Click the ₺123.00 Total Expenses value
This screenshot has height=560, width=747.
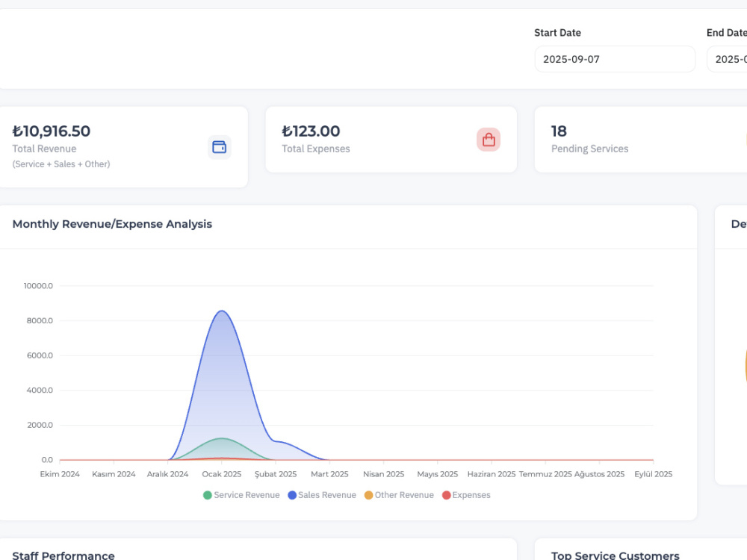click(311, 131)
